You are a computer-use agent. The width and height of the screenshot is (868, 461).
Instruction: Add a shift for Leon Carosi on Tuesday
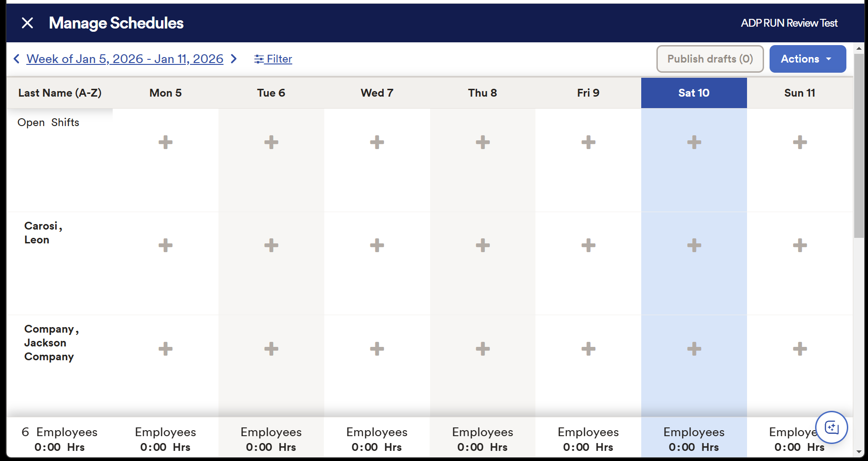point(271,245)
